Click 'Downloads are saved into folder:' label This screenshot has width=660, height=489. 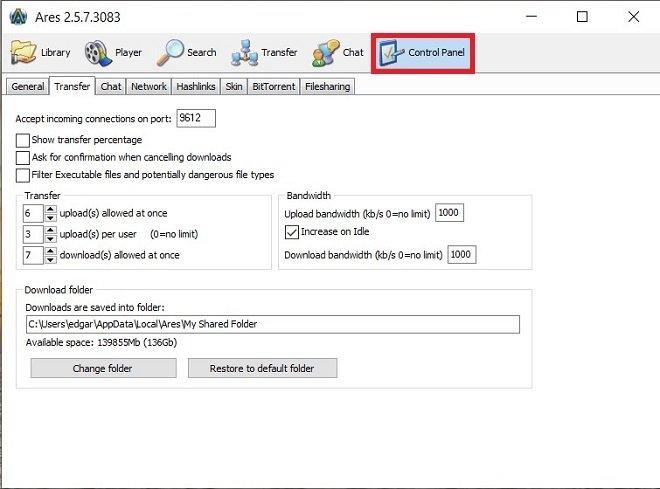click(x=95, y=308)
